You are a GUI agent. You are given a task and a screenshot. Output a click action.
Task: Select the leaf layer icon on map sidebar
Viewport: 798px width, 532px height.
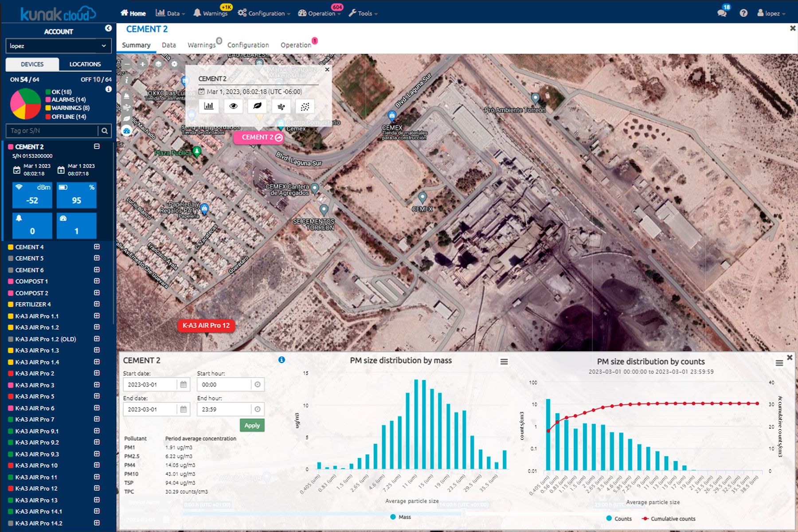[x=127, y=119]
